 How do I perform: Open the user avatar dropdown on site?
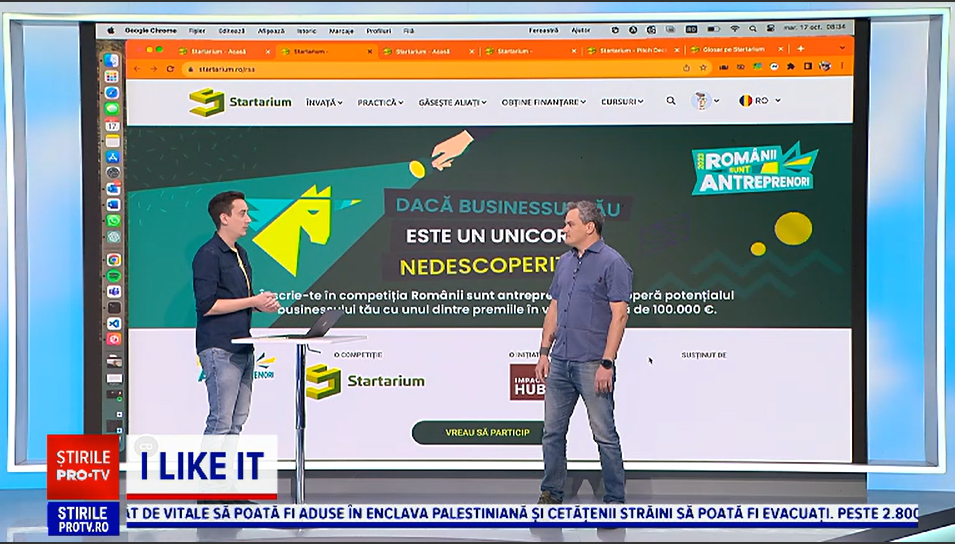click(x=705, y=101)
